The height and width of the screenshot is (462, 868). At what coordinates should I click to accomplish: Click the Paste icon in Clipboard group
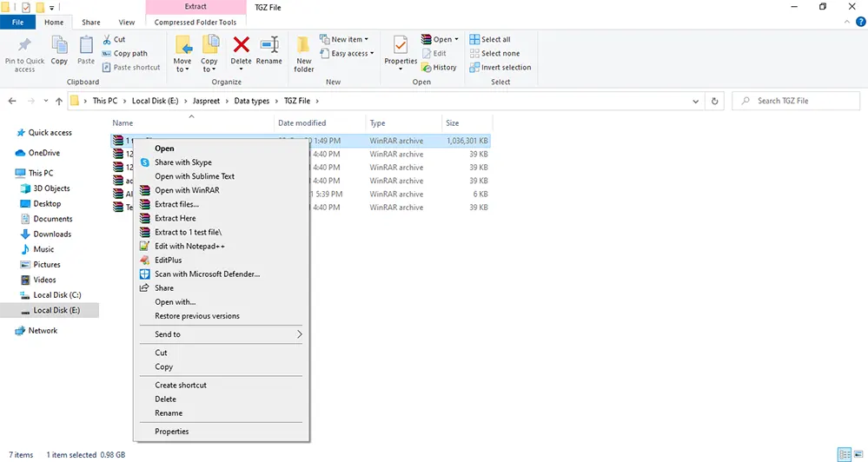[x=86, y=47]
